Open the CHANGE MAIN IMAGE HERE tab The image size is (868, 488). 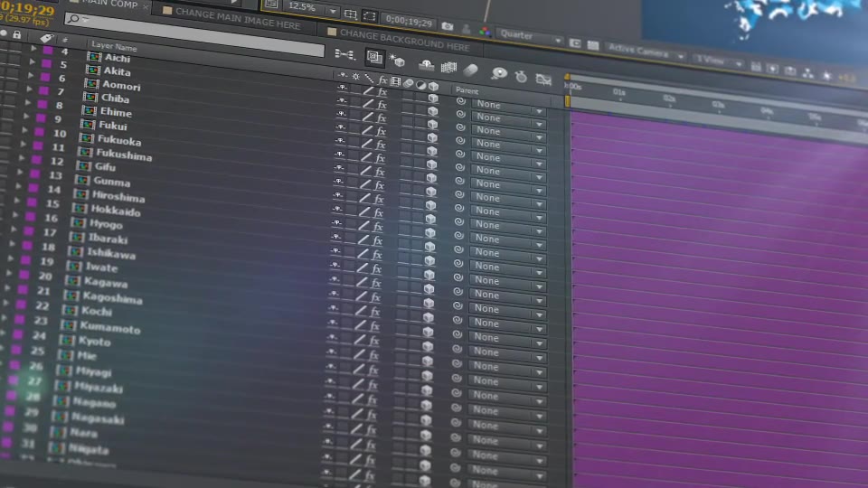[x=238, y=18]
